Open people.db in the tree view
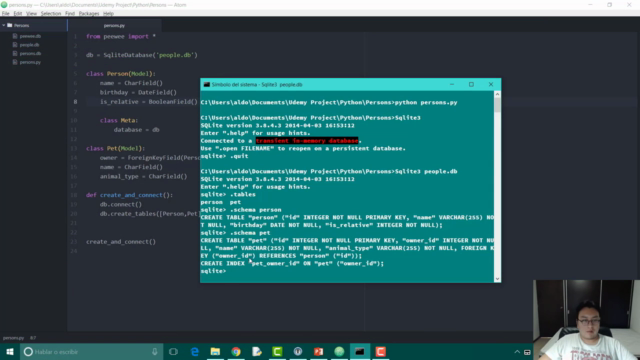 tap(29, 45)
